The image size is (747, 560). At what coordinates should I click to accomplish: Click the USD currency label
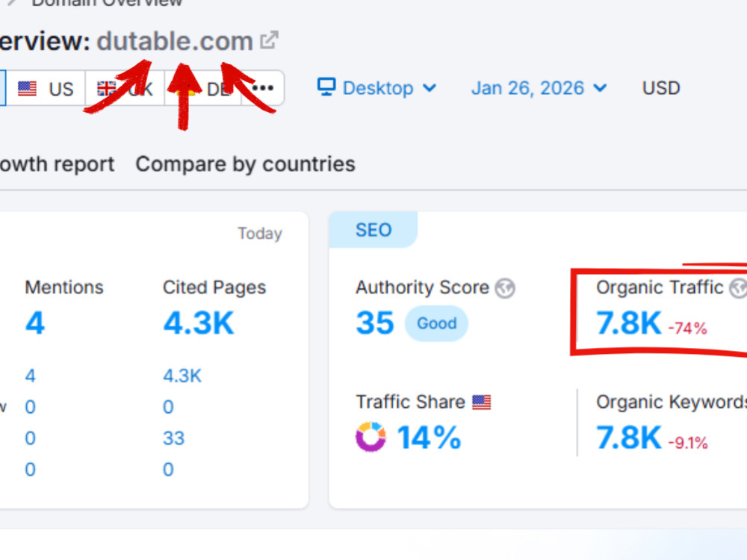pos(661,88)
